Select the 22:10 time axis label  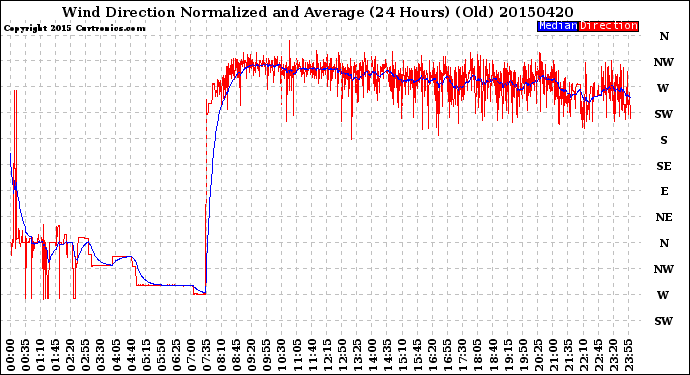(584, 355)
